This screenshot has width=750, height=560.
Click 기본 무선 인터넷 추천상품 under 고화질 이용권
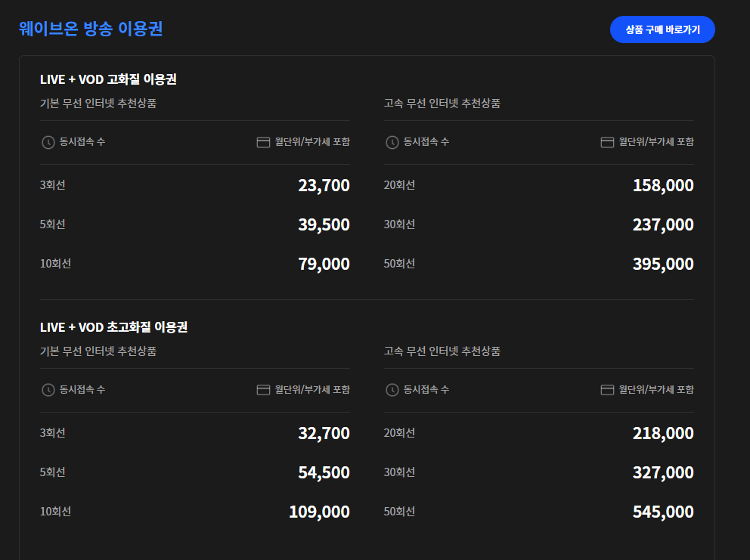pyautogui.click(x=98, y=104)
